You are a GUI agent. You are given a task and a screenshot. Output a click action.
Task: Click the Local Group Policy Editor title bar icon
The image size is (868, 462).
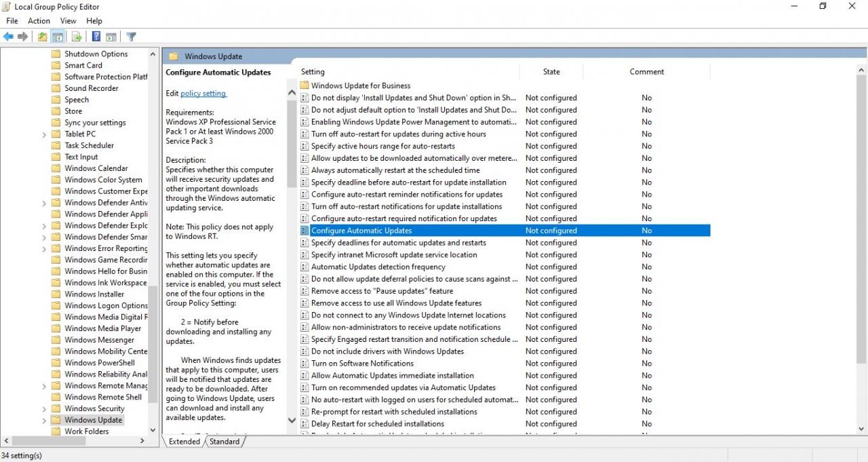7,7
